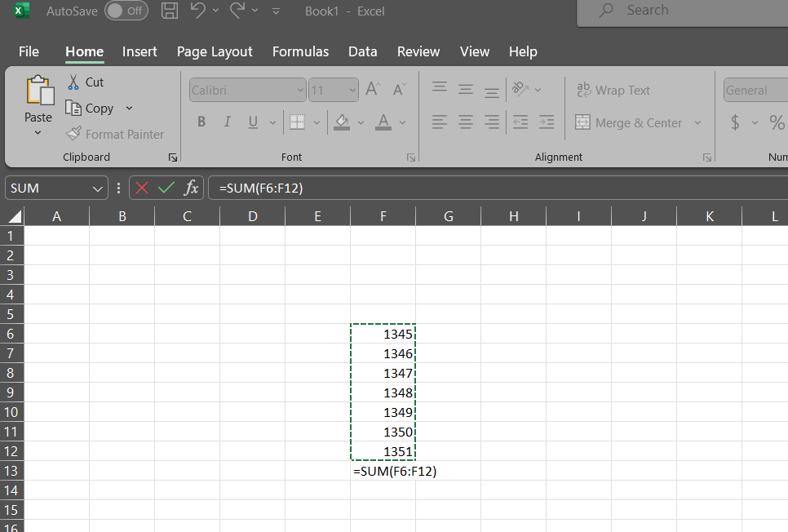Click the Paste clipboard icon
788x532 pixels.
39,91
